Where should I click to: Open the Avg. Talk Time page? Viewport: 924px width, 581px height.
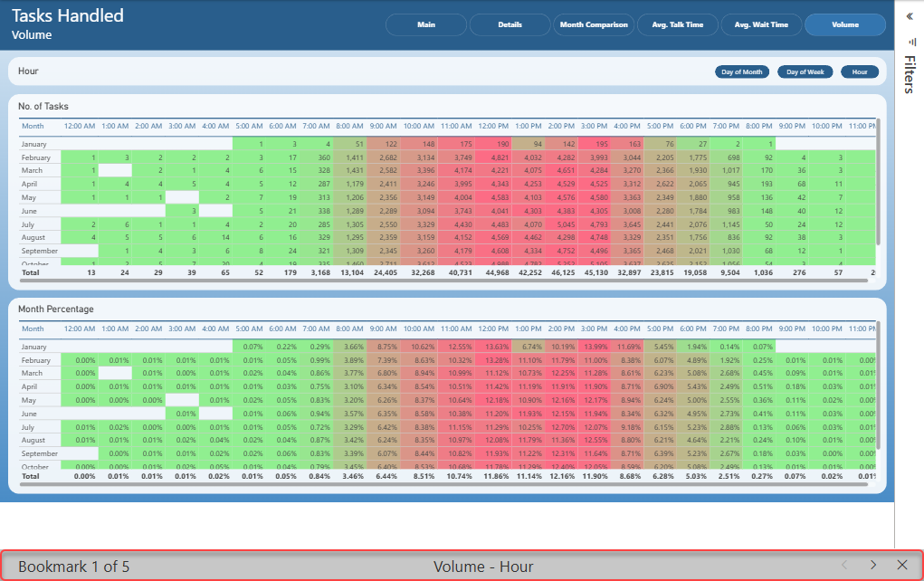pyautogui.click(x=678, y=24)
